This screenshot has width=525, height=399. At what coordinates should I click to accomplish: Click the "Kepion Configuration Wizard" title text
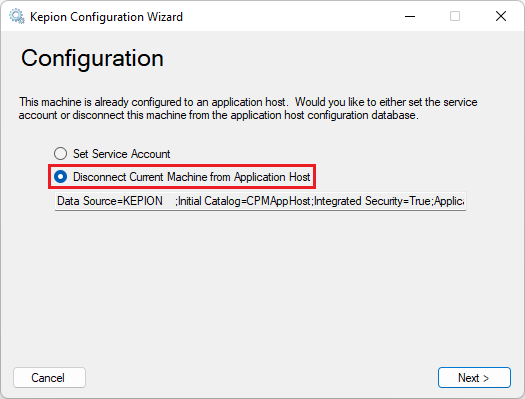point(106,17)
